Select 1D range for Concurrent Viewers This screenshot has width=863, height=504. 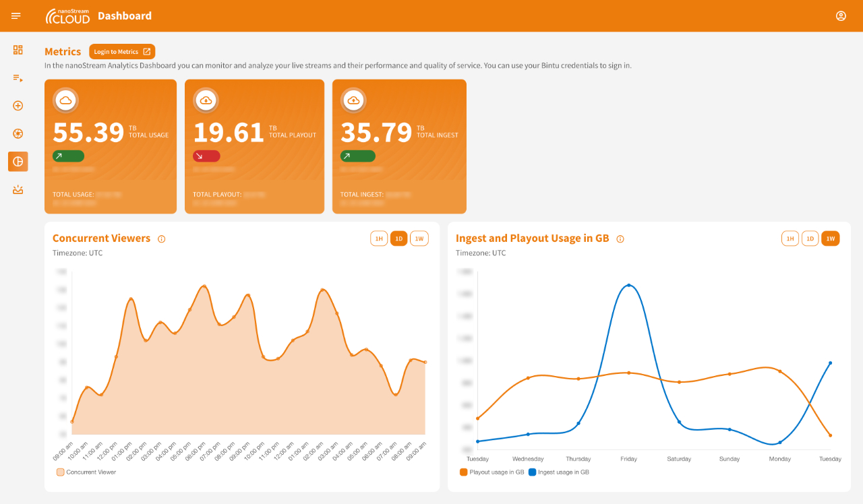pyautogui.click(x=399, y=239)
